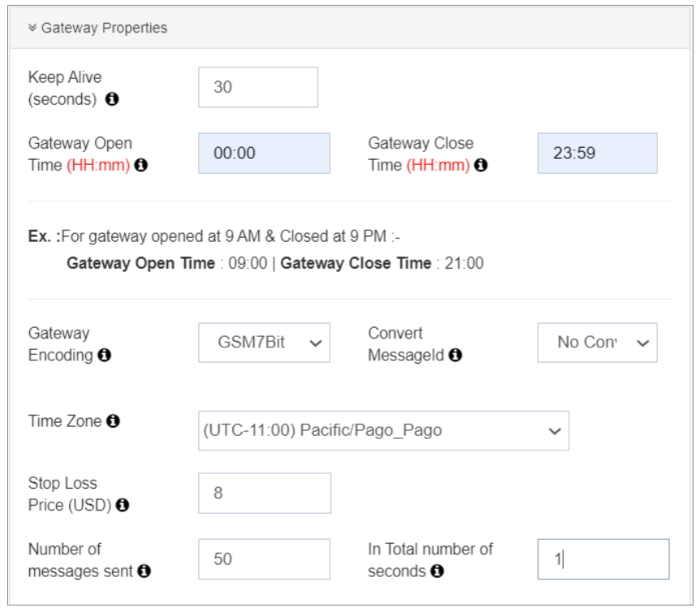Click the info icon beside Keep Alive (seconds)

(x=112, y=100)
